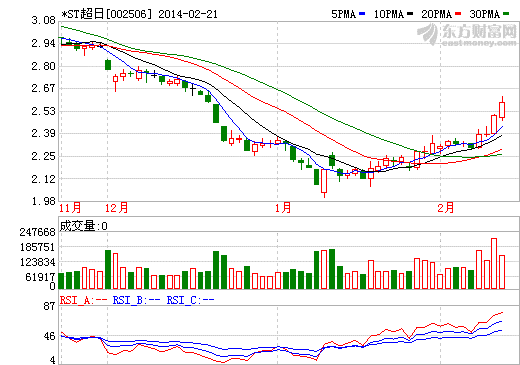Screen dimensions: 520x365
Task: Click the 1月 month marker
Action: (283, 208)
